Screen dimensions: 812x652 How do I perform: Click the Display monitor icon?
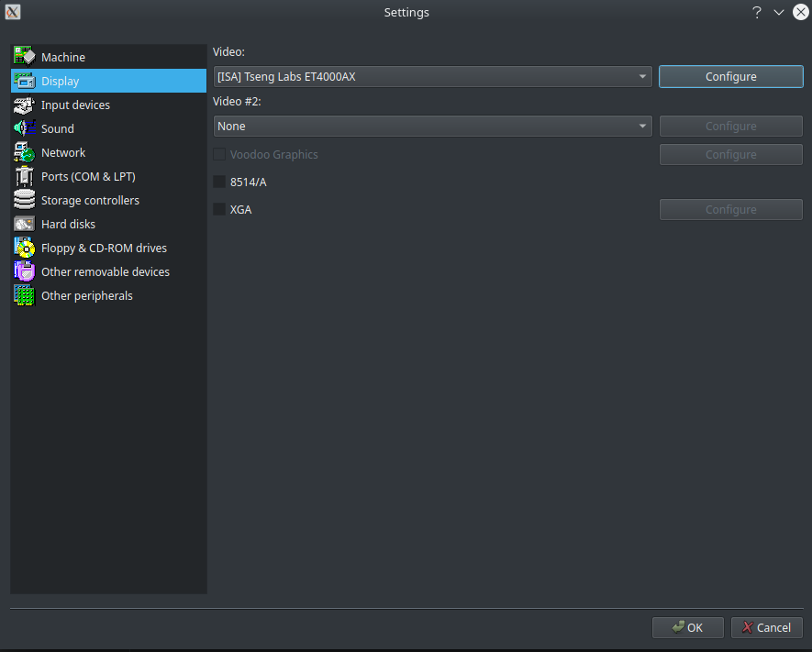pyautogui.click(x=25, y=81)
